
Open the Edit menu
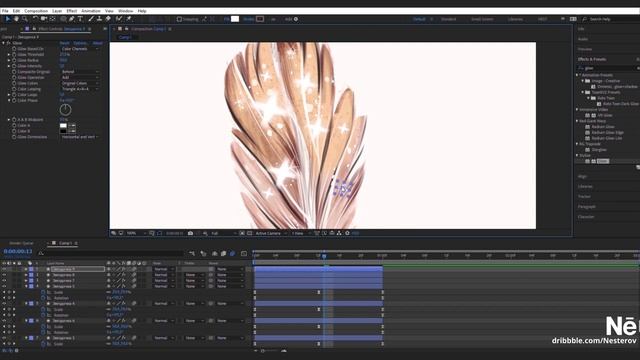(16, 11)
